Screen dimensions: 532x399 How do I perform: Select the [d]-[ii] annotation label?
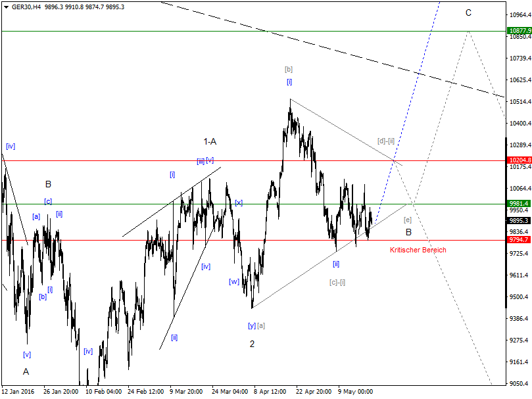coord(386,139)
